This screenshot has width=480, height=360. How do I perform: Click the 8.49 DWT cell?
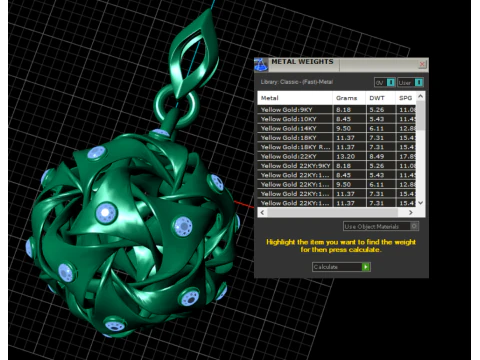(x=381, y=156)
